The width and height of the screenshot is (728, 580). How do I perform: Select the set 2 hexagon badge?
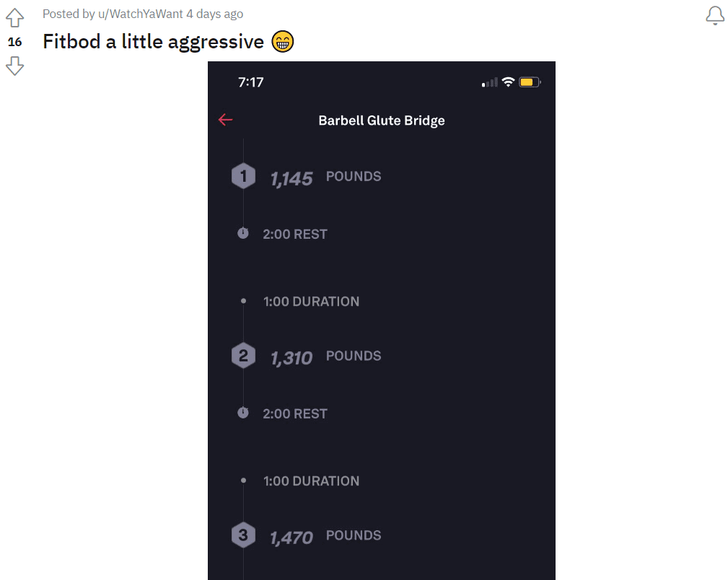(243, 356)
